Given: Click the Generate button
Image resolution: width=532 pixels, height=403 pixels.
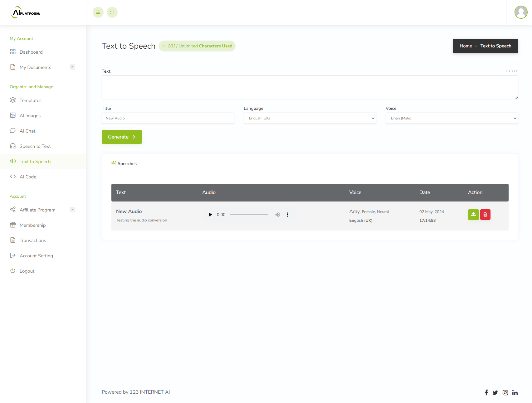Looking at the screenshot, I should click(122, 137).
